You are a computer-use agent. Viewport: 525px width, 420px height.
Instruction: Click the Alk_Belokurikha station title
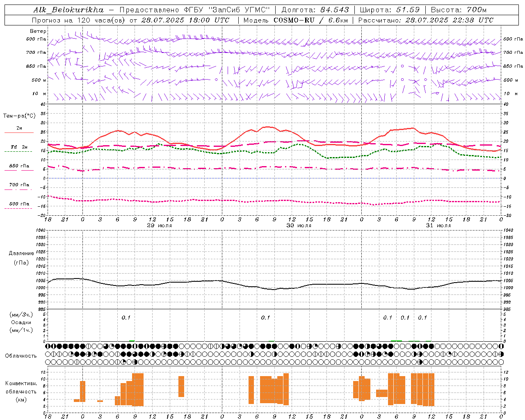click(68, 10)
